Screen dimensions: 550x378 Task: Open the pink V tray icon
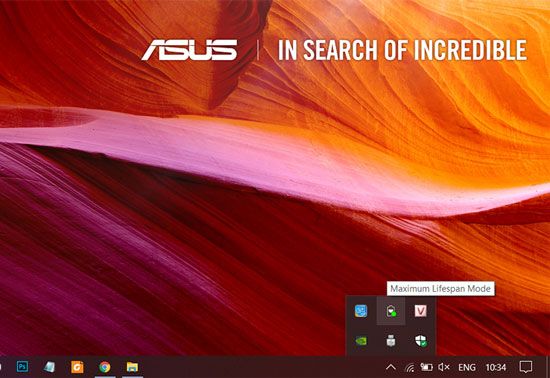tap(421, 311)
